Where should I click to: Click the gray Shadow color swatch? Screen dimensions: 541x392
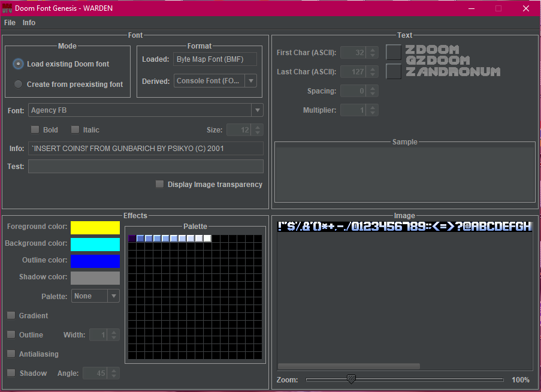pos(95,278)
